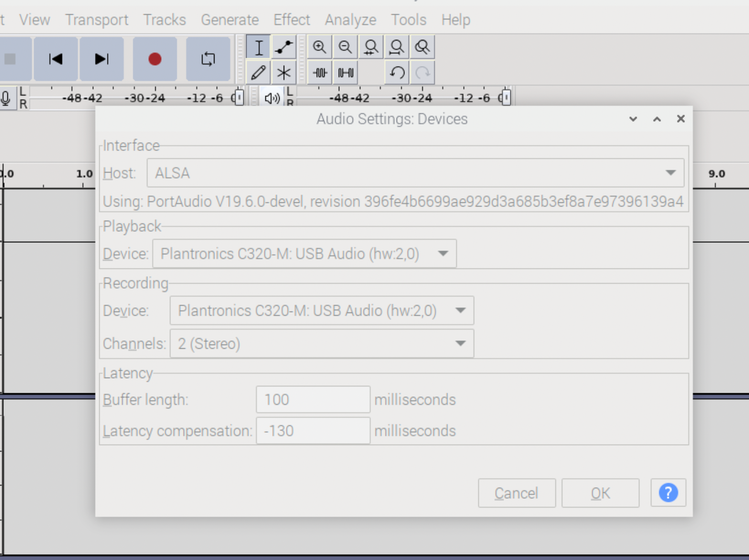This screenshot has width=749, height=560.
Task: Open help with the question mark button
Action: click(x=668, y=493)
